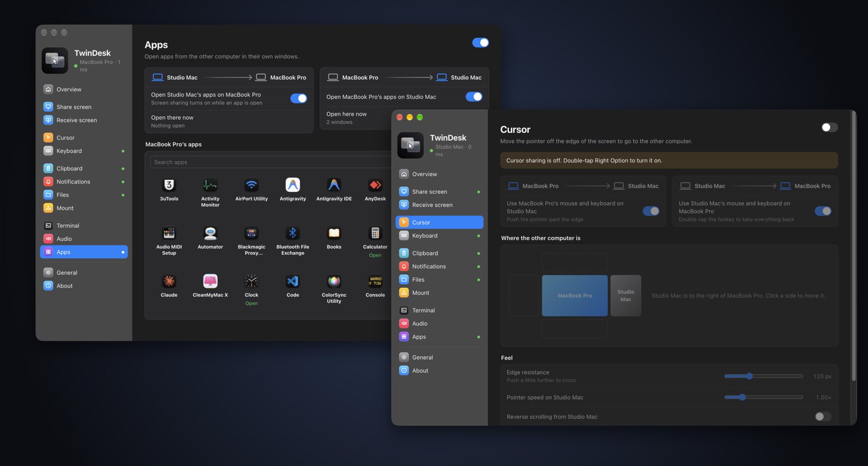This screenshot has height=466, width=868.
Task: Enable Reverse scrolling from Studio Mac
Action: tap(823, 417)
